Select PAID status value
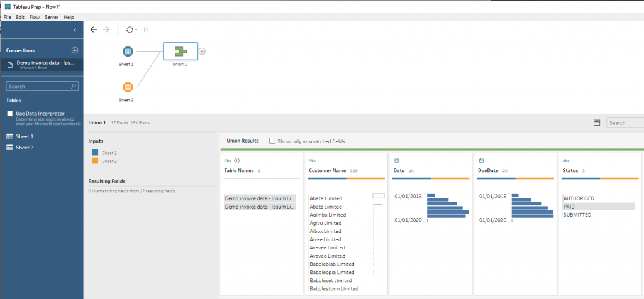The height and width of the screenshot is (299, 644). (599, 207)
